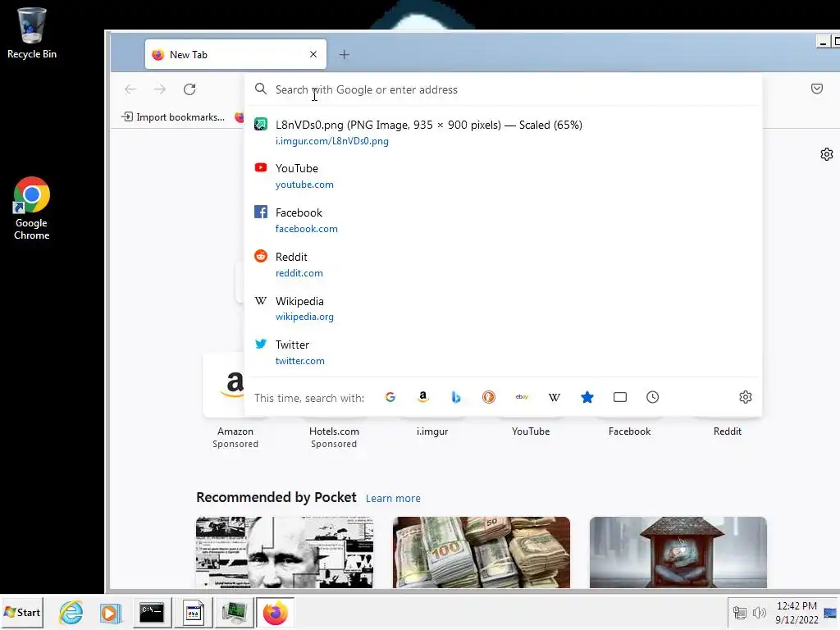Click the network tray icon
840x630 pixels.
coord(740,612)
